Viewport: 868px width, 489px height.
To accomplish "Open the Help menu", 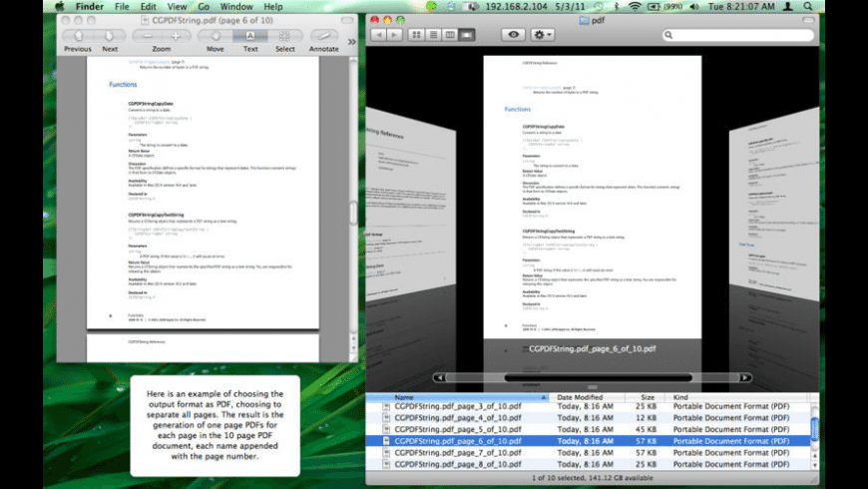I will [x=273, y=7].
